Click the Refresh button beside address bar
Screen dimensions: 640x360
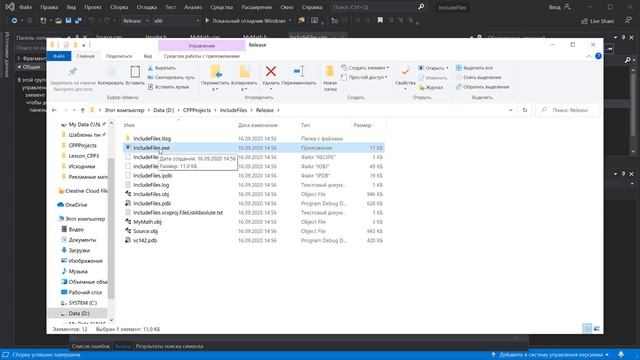[x=525, y=110]
